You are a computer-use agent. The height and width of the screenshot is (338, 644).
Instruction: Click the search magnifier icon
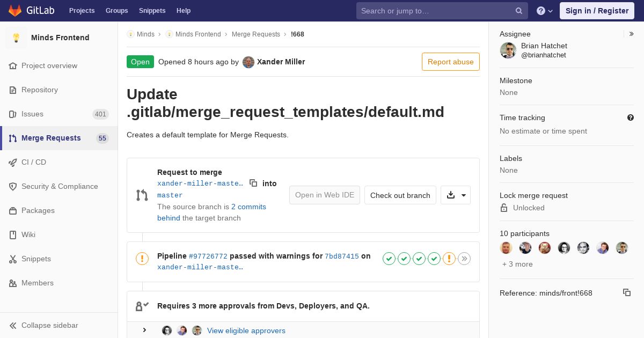click(x=519, y=11)
